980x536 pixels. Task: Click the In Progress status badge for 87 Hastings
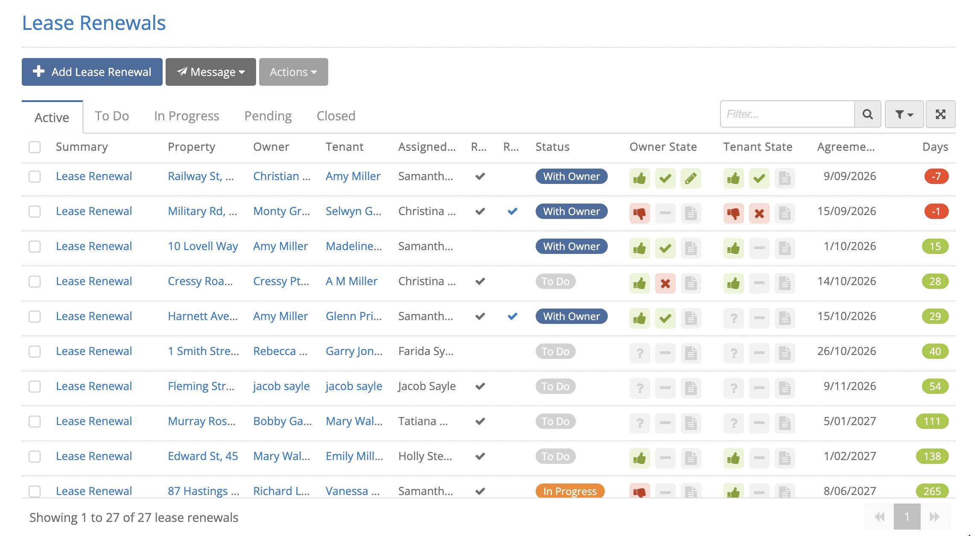coord(570,491)
